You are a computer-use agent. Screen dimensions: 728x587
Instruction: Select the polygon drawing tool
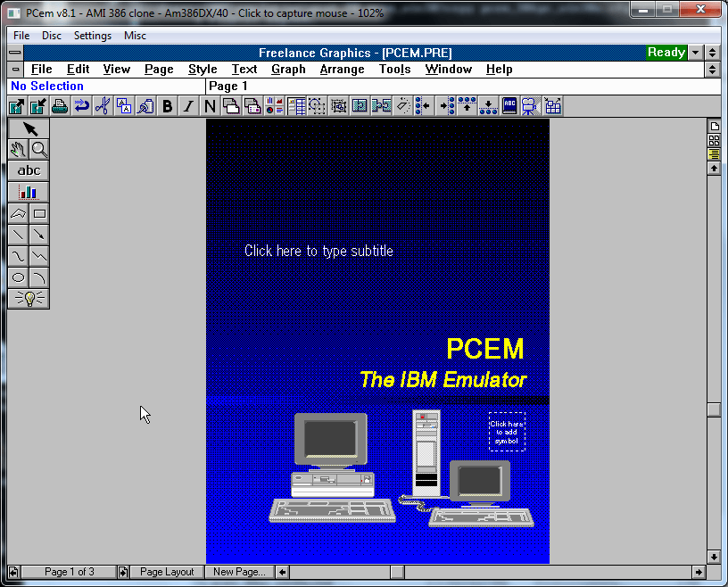point(18,213)
